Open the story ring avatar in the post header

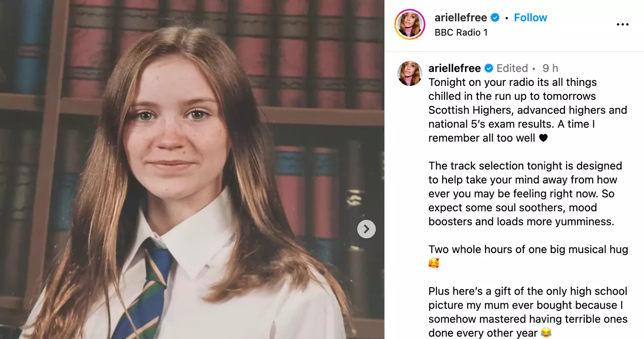(409, 25)
